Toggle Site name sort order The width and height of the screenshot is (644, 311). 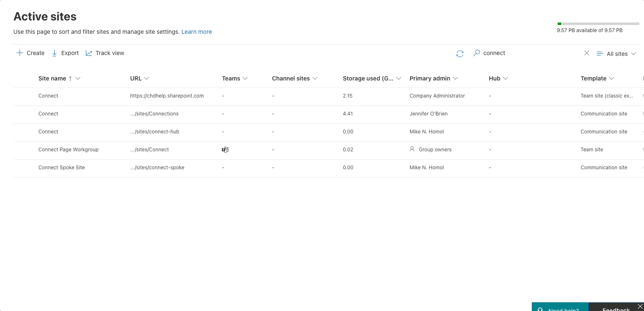(x=70, y=78)
